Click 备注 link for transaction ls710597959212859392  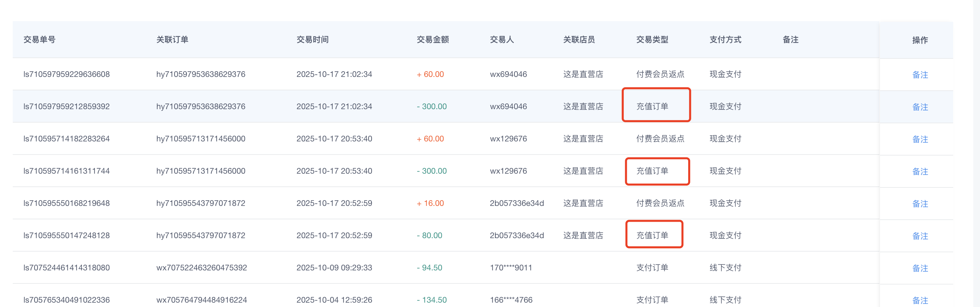920,107
